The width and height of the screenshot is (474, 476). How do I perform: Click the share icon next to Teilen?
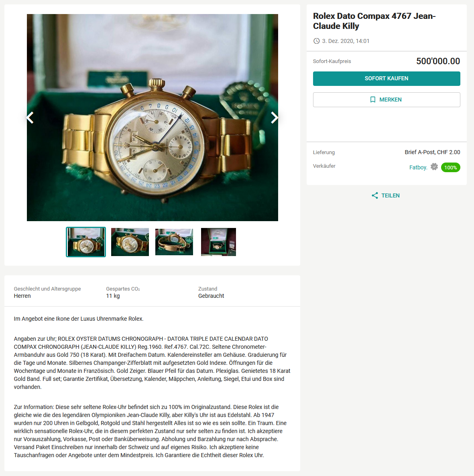[x=375, y=195]
